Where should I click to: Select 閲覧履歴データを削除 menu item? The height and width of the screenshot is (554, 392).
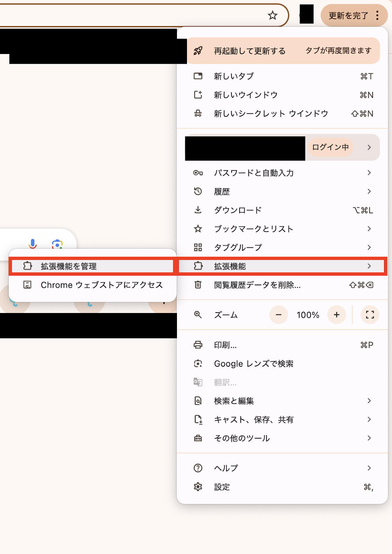point(282,285)
